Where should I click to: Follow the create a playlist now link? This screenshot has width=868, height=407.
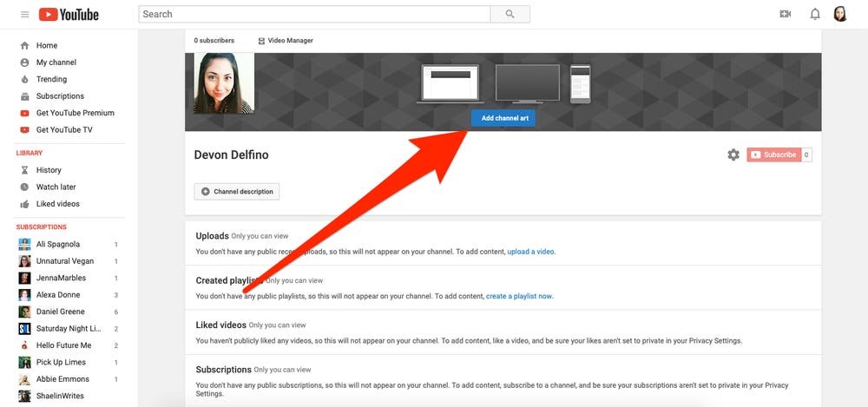518,296
